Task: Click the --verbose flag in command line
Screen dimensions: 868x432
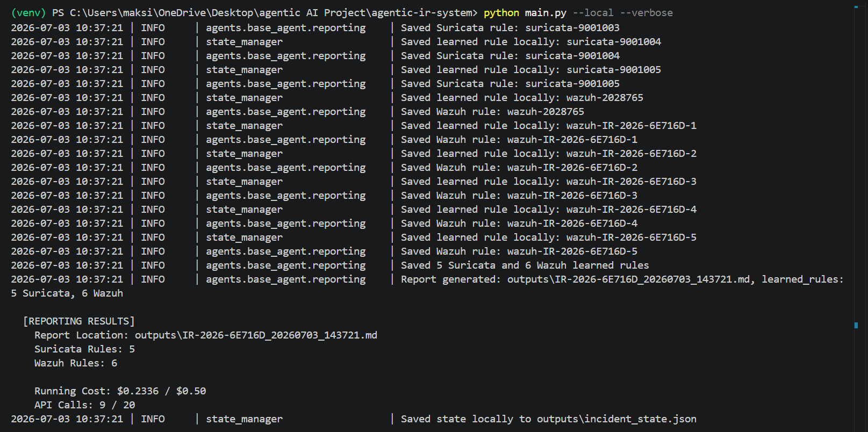Action: 646,13
